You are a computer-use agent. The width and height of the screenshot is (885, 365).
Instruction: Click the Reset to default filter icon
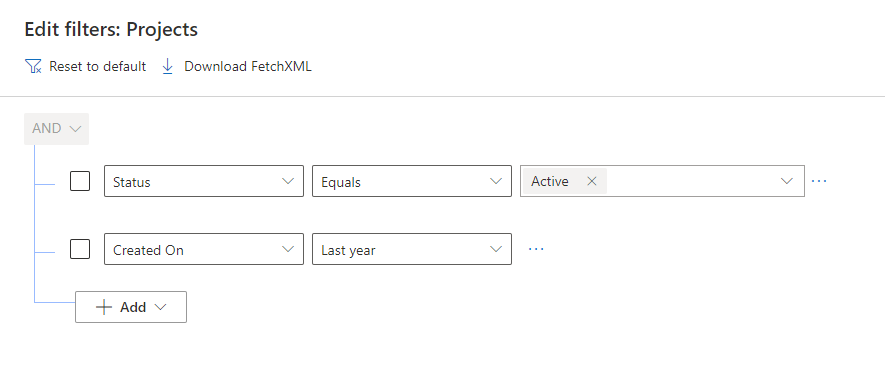coord(33,67)
